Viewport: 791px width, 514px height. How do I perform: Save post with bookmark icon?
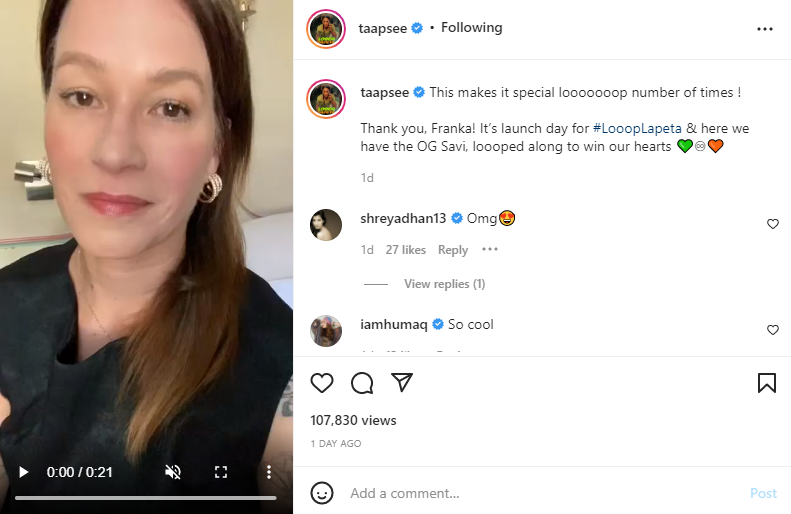coord(766,383)
